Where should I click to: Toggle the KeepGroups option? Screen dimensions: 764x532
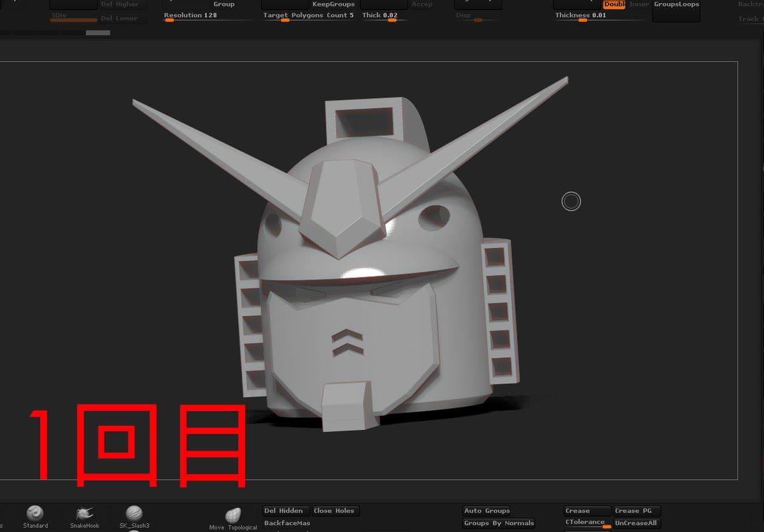333,4
